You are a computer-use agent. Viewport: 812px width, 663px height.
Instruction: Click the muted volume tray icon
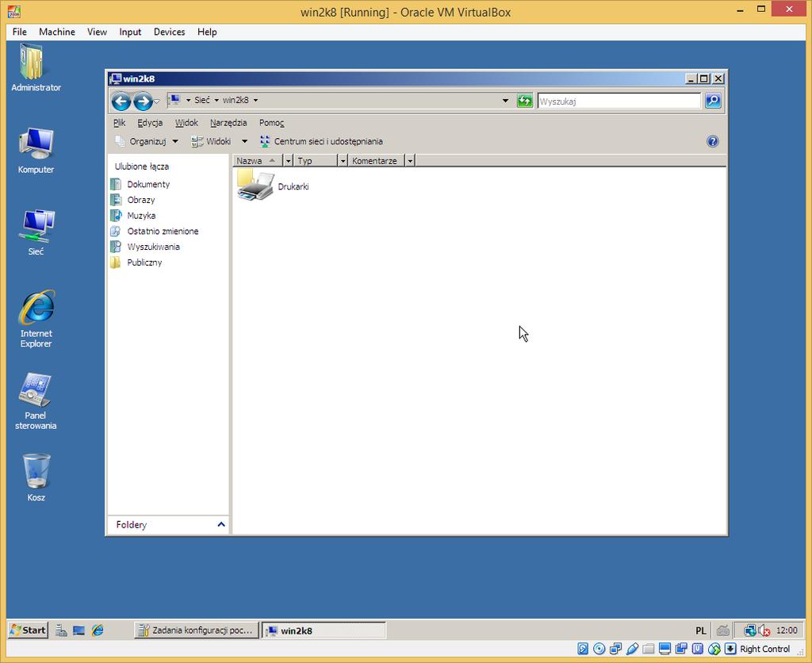tap(764, 630)
